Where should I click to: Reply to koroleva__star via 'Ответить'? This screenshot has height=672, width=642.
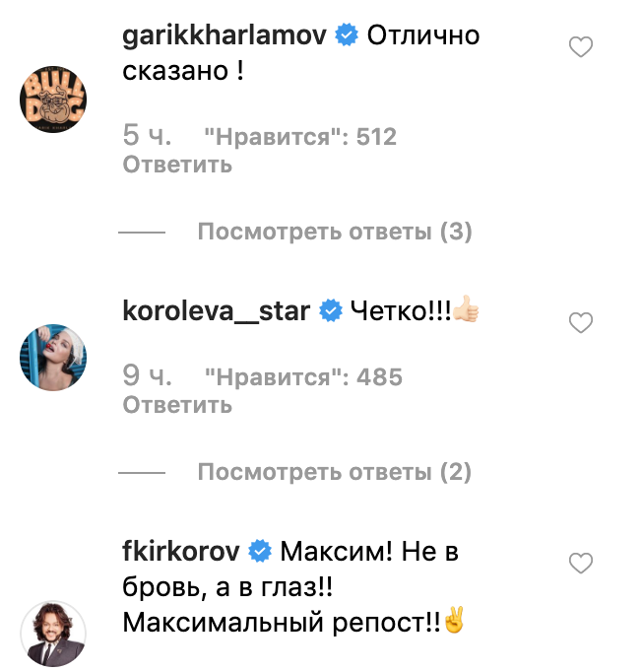pos(177,405)
